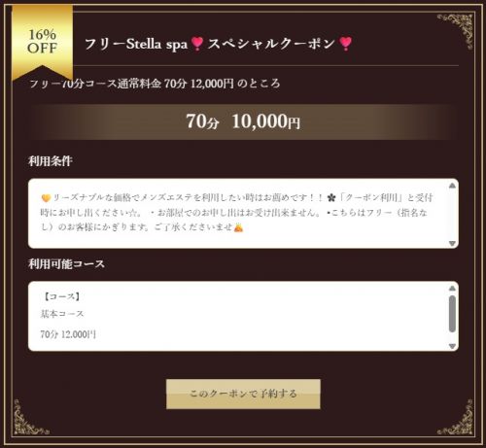Screen dimensions: 486x448
Task: Click bottom-right gold corner ornament
Action: point(455,417)
